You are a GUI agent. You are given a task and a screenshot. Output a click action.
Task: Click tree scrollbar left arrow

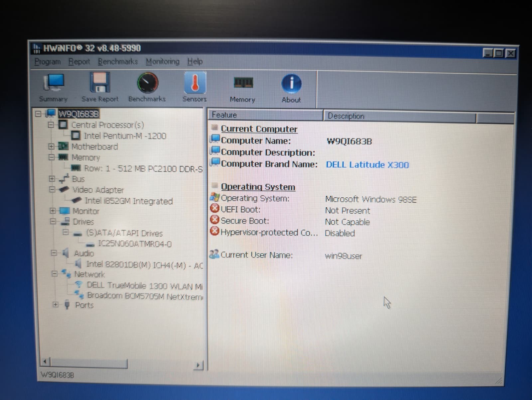[45, 362]
